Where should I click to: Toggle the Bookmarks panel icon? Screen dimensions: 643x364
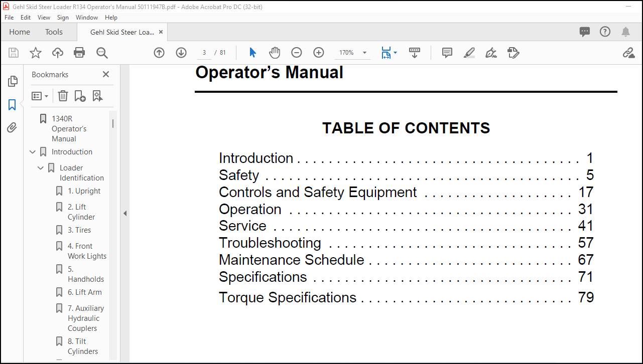[x=12, y=105]
